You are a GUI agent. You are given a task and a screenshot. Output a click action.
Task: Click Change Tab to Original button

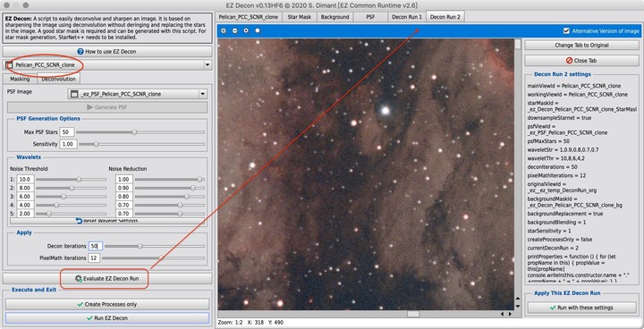point(581,46)
